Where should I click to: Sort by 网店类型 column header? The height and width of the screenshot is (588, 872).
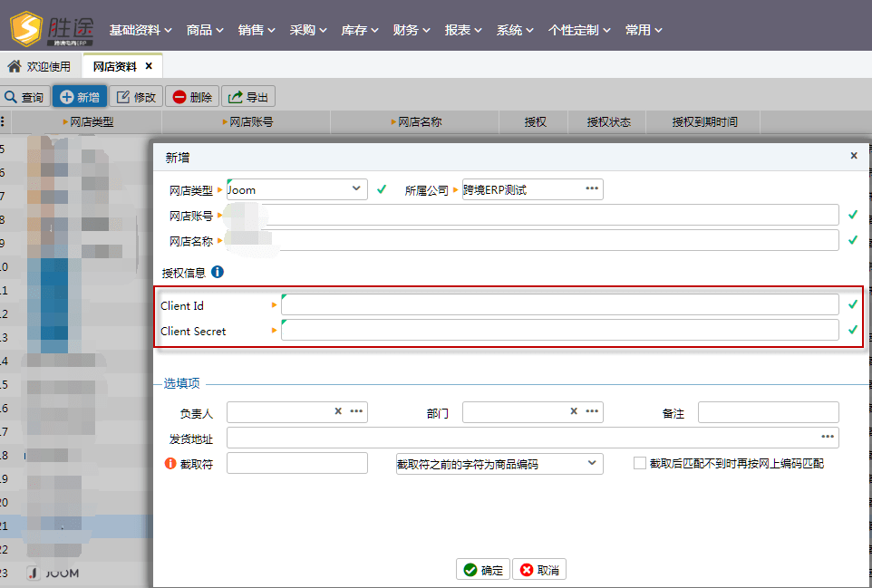click(88, 121)
